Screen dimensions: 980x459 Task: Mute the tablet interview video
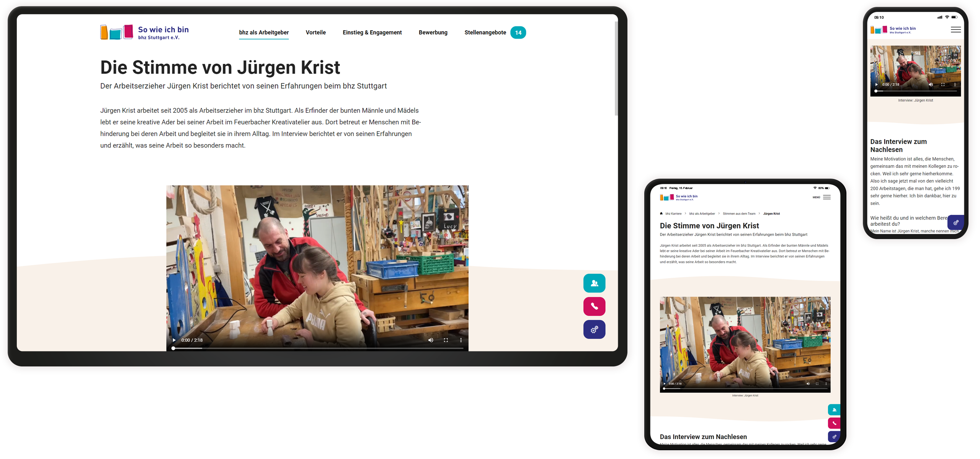808,383
